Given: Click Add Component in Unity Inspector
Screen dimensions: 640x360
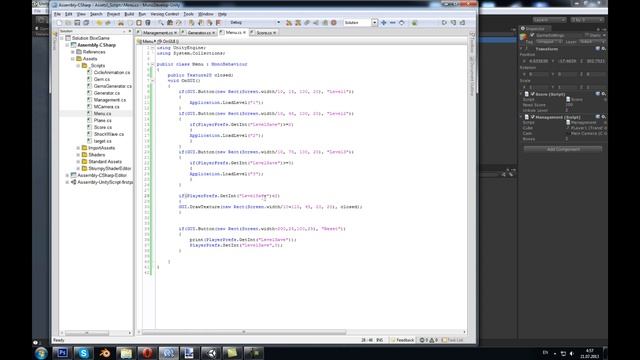Looking at the screenshot, I should tap(562, 149).
